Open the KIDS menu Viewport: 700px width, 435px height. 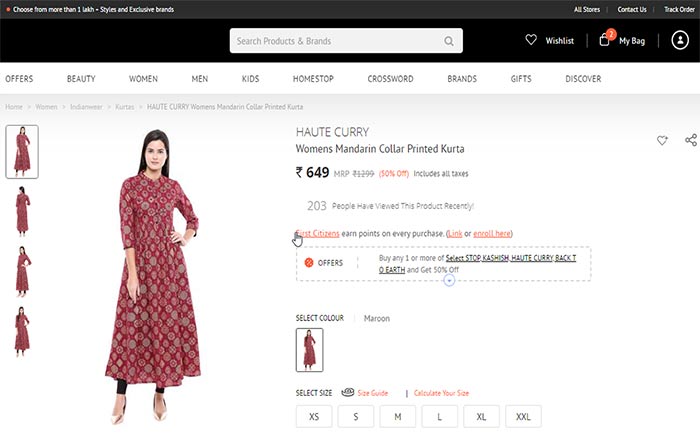point(250,79)
